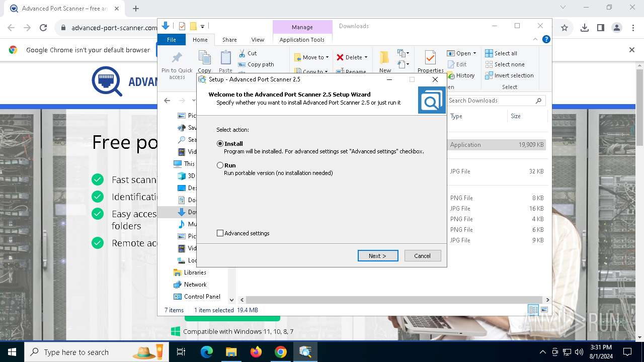Switch to details view layout

(533, 310)
